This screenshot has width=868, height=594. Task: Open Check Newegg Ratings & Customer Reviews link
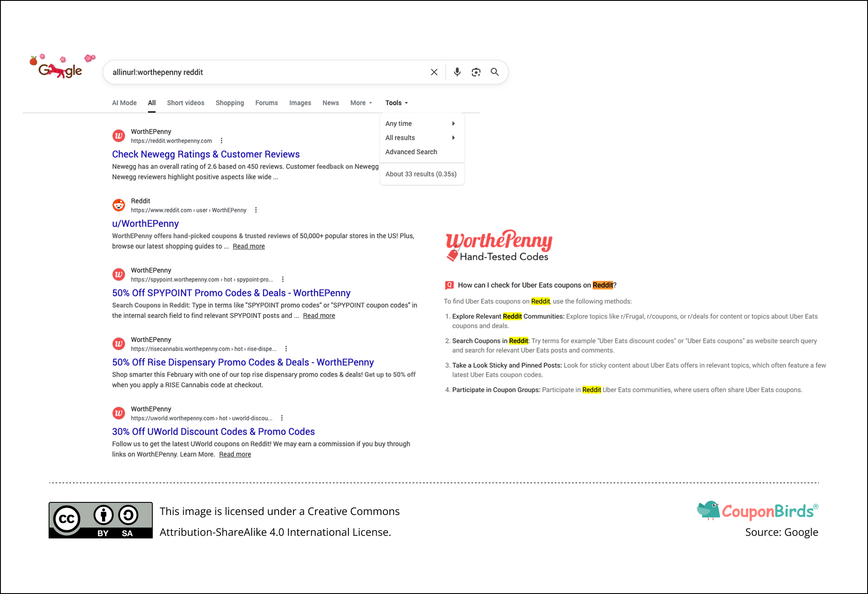(206, 154)
